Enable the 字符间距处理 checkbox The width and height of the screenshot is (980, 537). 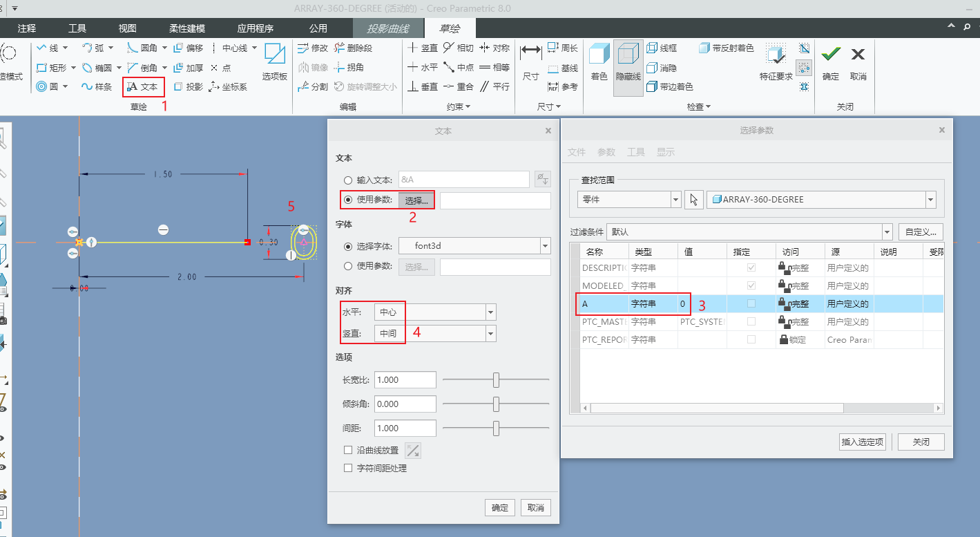(x=348, y=468)
